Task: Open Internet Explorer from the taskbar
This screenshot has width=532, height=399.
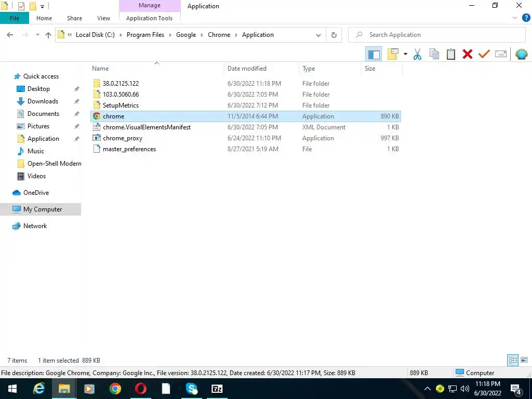Action: 38,389
